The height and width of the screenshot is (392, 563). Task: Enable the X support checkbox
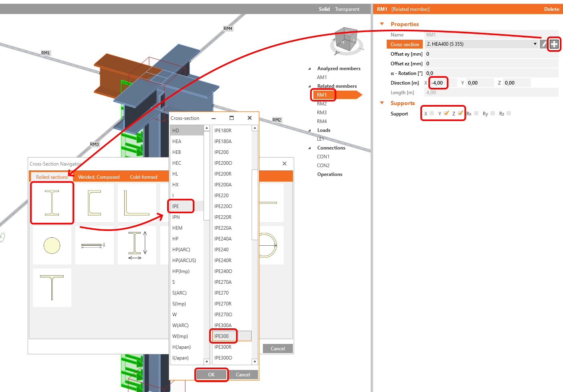point(432,113)
